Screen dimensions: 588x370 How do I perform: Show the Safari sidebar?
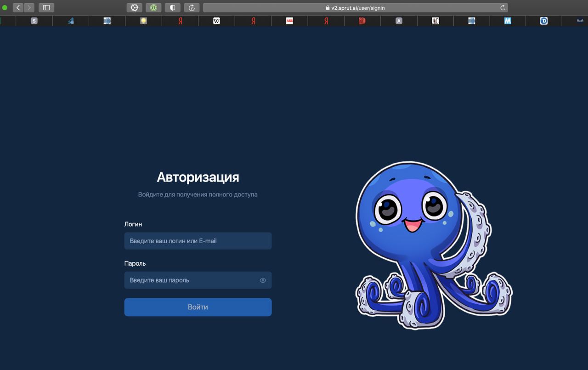[x=46, y=7]
